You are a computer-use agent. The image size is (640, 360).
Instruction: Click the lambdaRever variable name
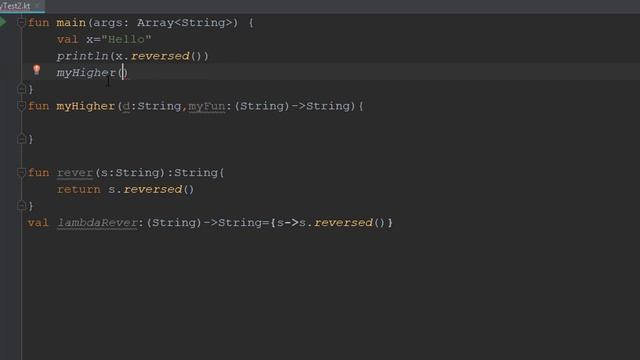tap(97, 223)
